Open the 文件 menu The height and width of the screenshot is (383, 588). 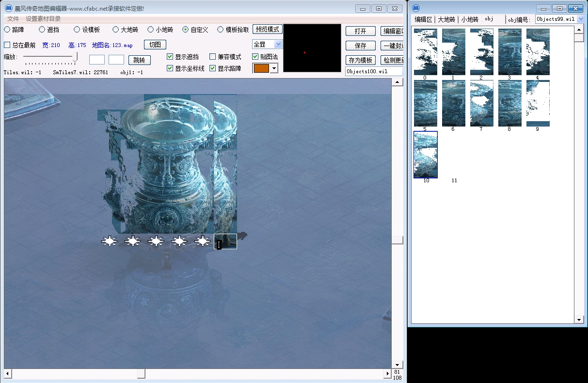click(13, 19)
